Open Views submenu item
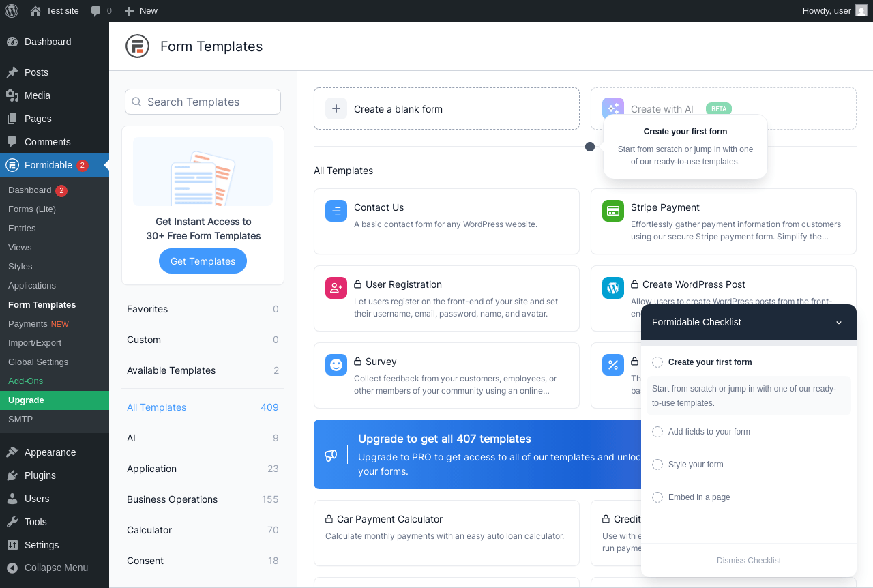873x588 pixels. tap(55, 248)
